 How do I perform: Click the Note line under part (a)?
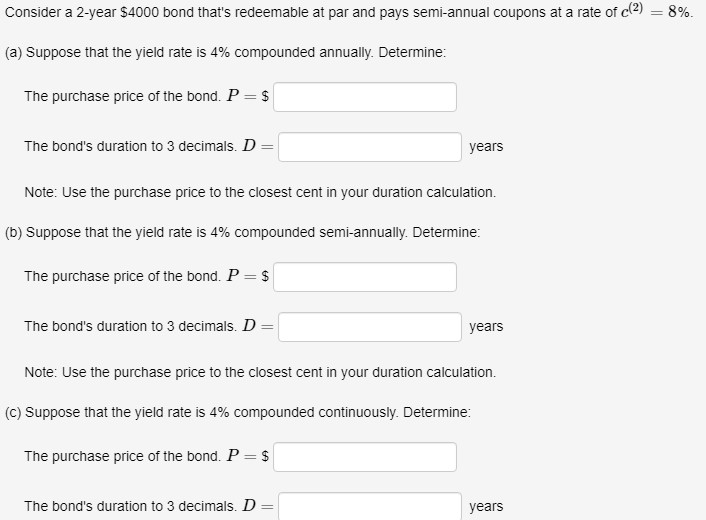[260, 192]
